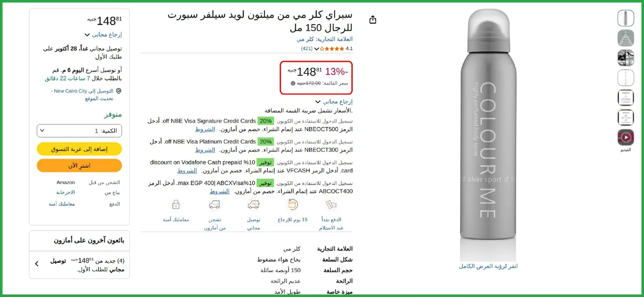Open the rating breakdown chevron next to the stars

[317, 48]
